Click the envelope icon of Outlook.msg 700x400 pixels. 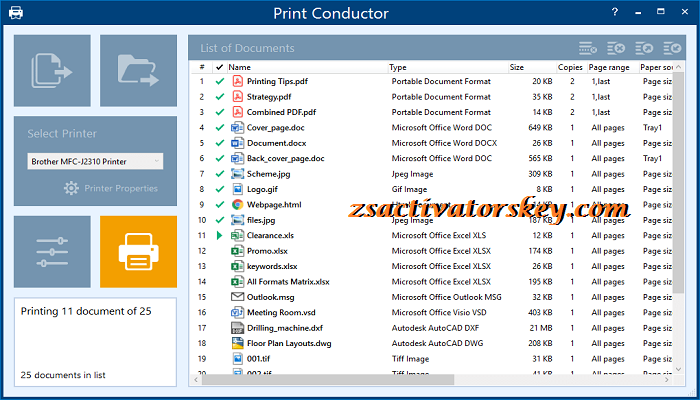coord(237,297)
